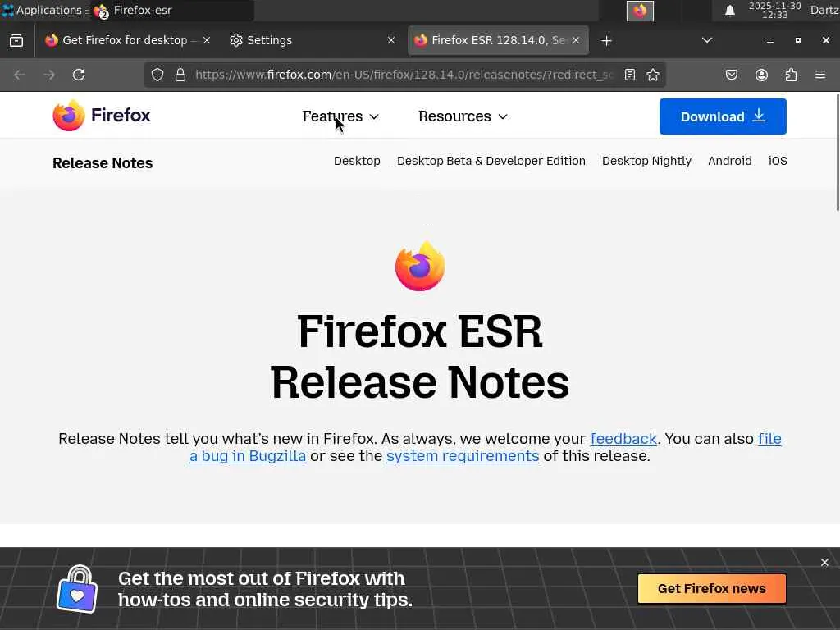This screenshot has height=630, width=840.
Task: Show site security padlock info
Action: click(180, 75)
